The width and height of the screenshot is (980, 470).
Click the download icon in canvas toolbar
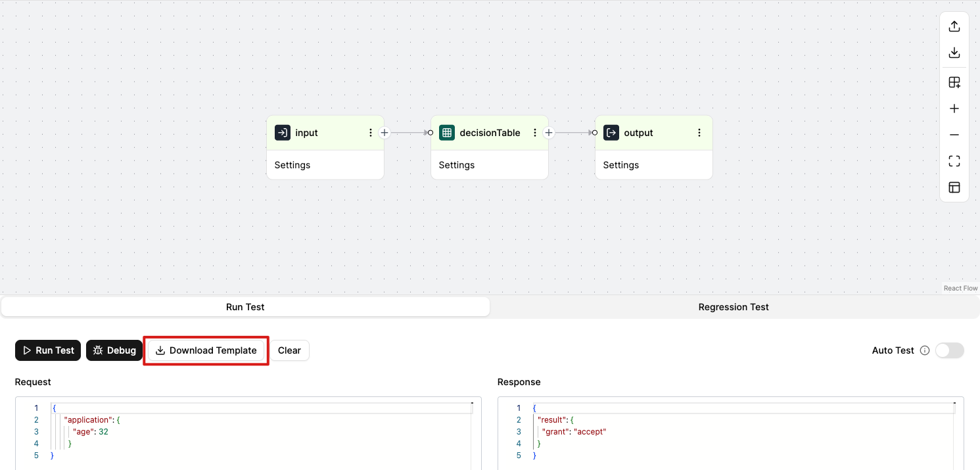point(954,53)
